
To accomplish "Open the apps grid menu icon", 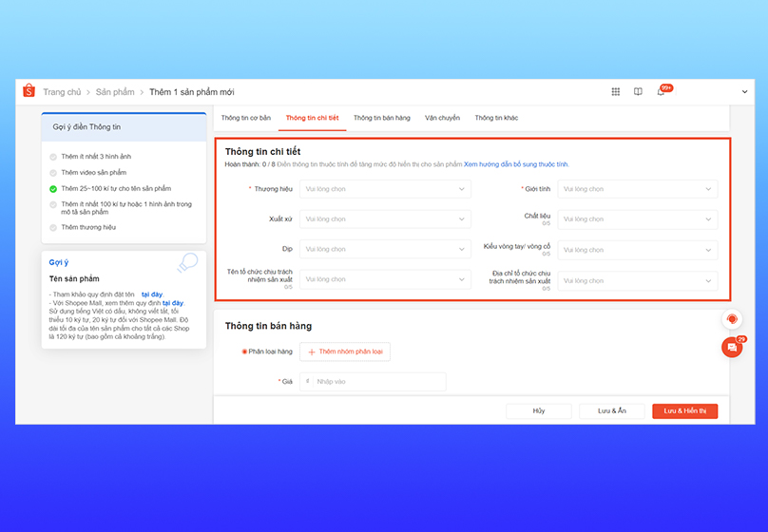I will click(x=616, y=92).
